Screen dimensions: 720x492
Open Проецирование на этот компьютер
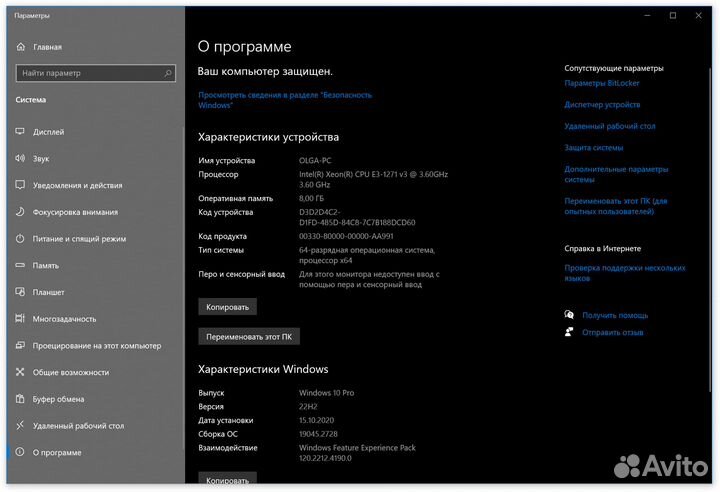97,345
